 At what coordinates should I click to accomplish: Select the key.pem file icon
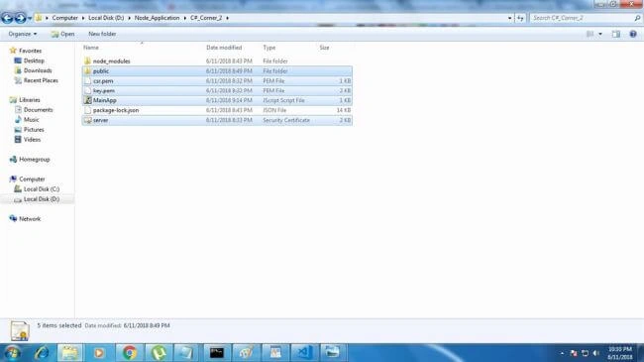(87, 90)
